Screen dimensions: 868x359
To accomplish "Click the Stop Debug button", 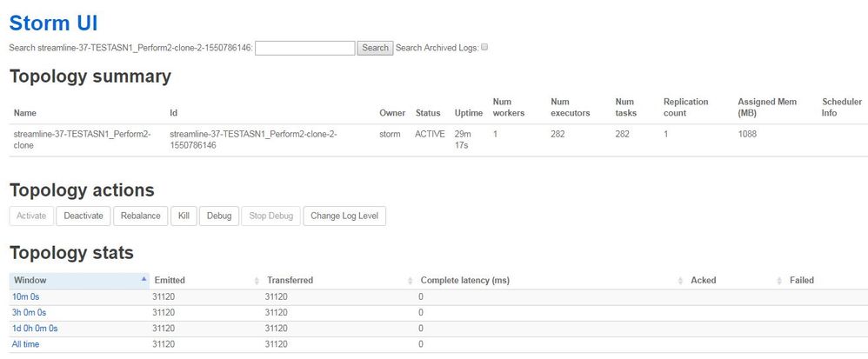I will [x=270, y=216].
